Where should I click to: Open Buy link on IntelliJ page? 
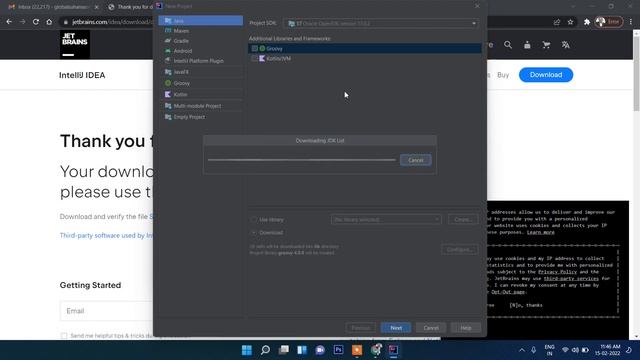(503, 75)
